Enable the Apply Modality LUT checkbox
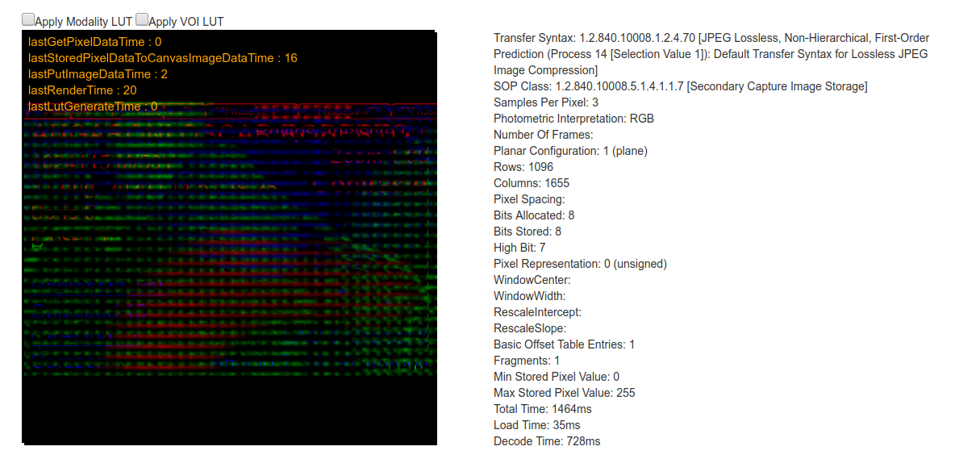The width and height of the screenshot is (980, 459). coord(28,19)
